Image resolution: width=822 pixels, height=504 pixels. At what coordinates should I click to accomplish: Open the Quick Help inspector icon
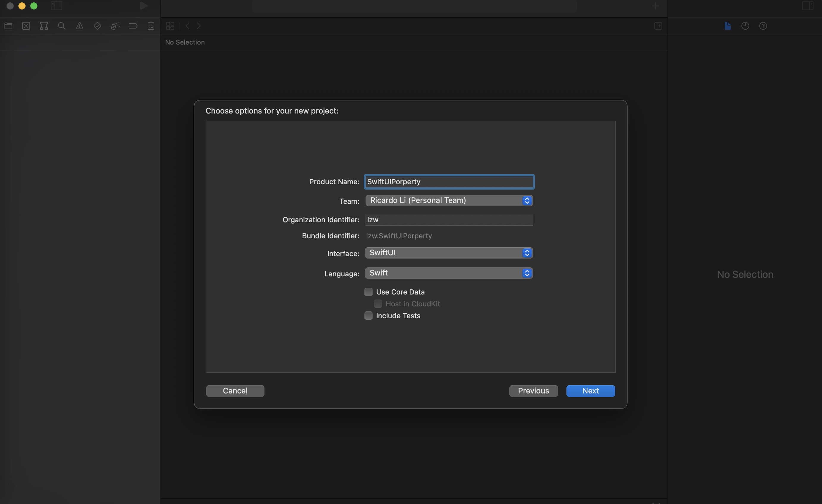coord(763,26)
